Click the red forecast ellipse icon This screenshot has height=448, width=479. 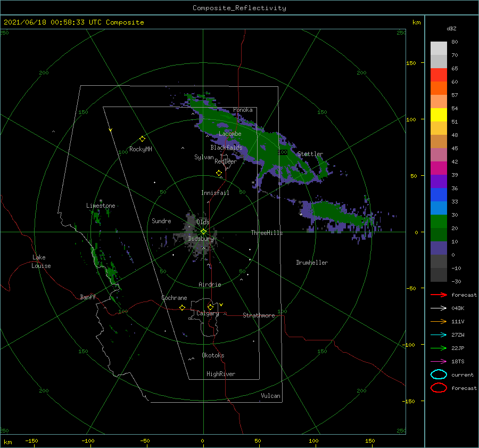coord(439,388)
